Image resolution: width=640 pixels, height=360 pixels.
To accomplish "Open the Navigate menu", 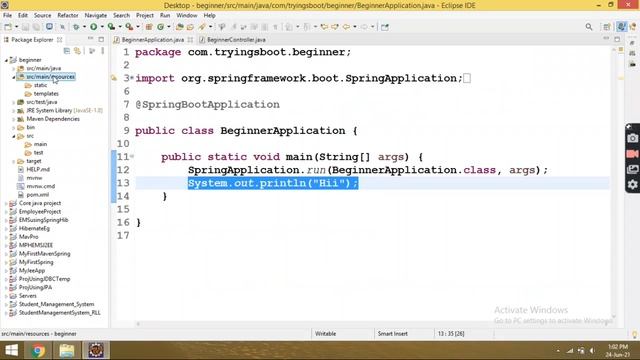I will point(96,15).
